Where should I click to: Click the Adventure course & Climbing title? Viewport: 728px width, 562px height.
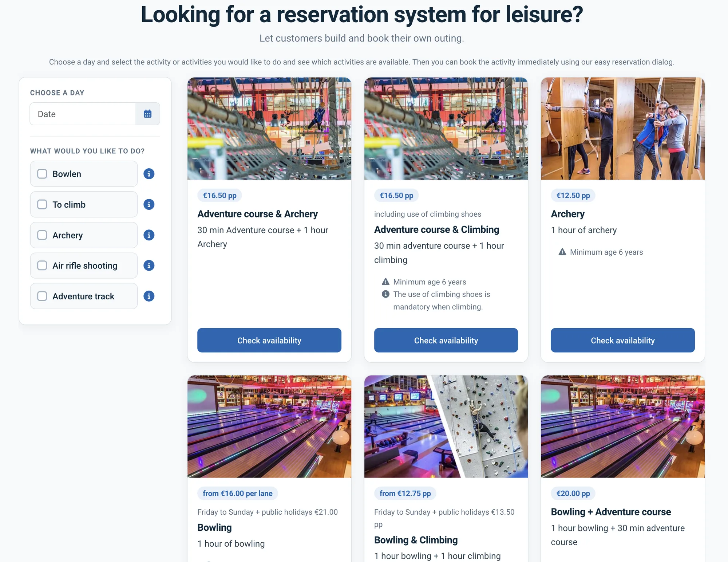click(x=436, y=229)
